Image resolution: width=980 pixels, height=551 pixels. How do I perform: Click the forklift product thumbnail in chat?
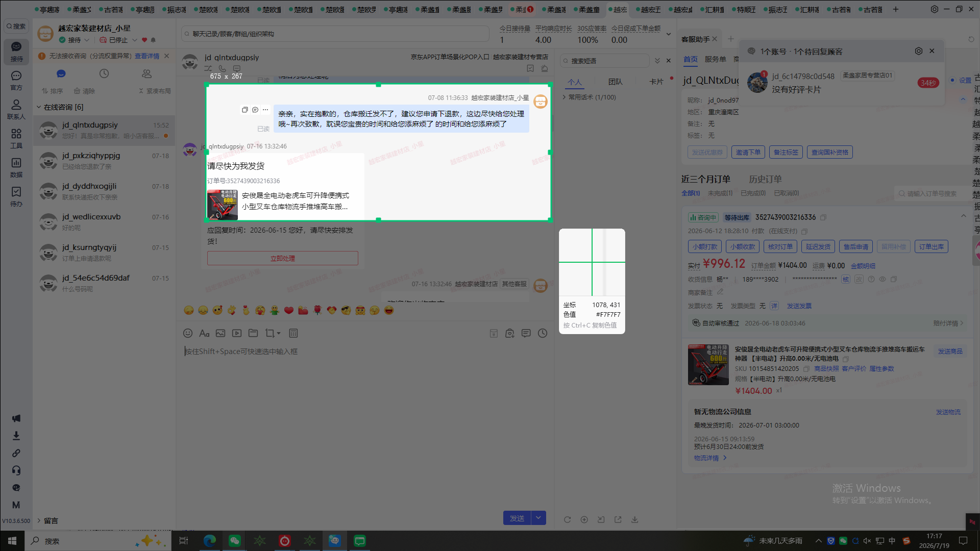tap(222, 205)
